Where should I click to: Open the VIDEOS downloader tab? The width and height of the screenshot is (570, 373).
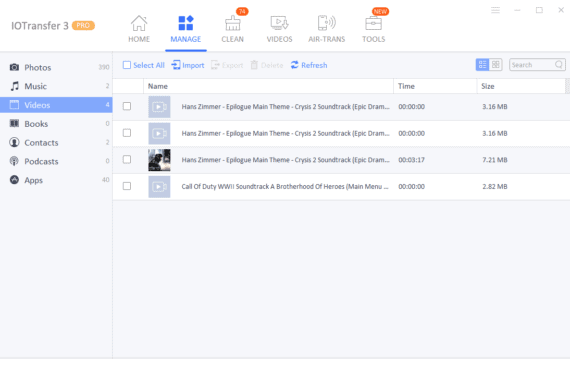coord(279,29)
